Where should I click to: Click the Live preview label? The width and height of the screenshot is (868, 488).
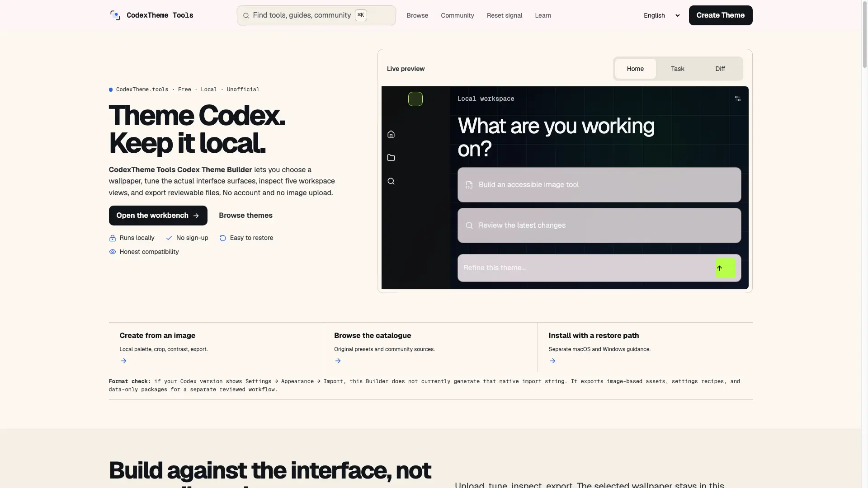(406, 69)
